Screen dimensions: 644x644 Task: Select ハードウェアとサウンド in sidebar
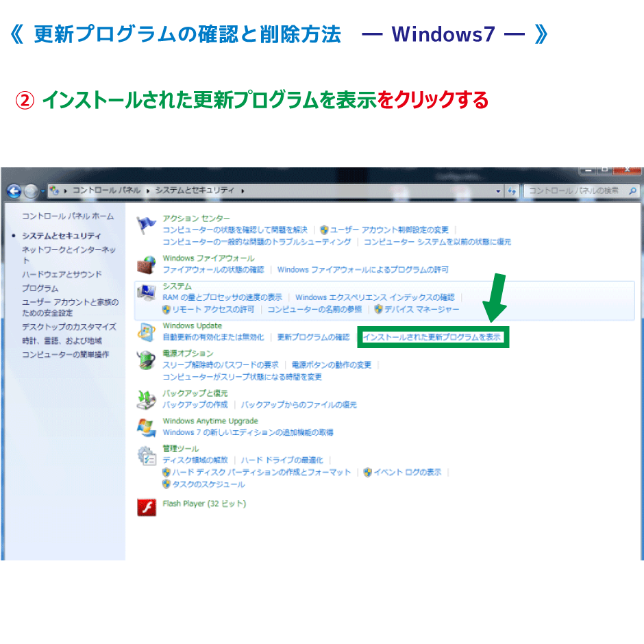tap(62, 274)
